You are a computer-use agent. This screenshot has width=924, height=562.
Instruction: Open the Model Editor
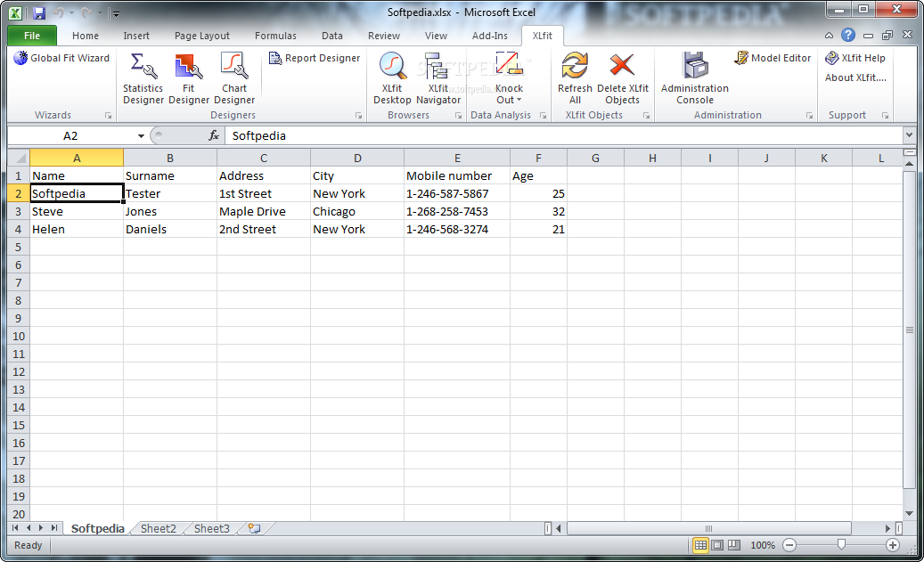pyautogui.click(x=773, y=58)
